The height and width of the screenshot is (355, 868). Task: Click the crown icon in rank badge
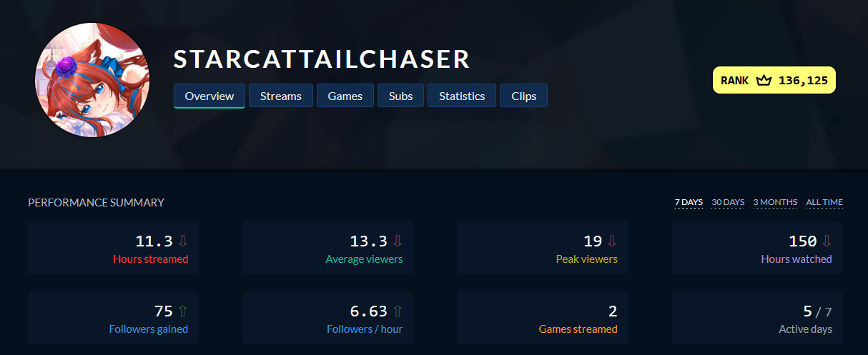coord(764,81)
